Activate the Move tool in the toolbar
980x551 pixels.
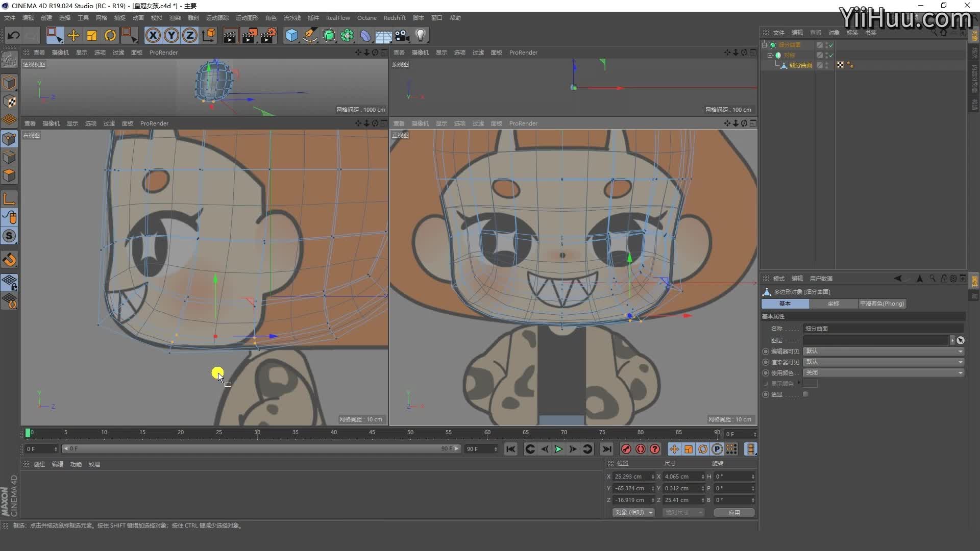73,35
